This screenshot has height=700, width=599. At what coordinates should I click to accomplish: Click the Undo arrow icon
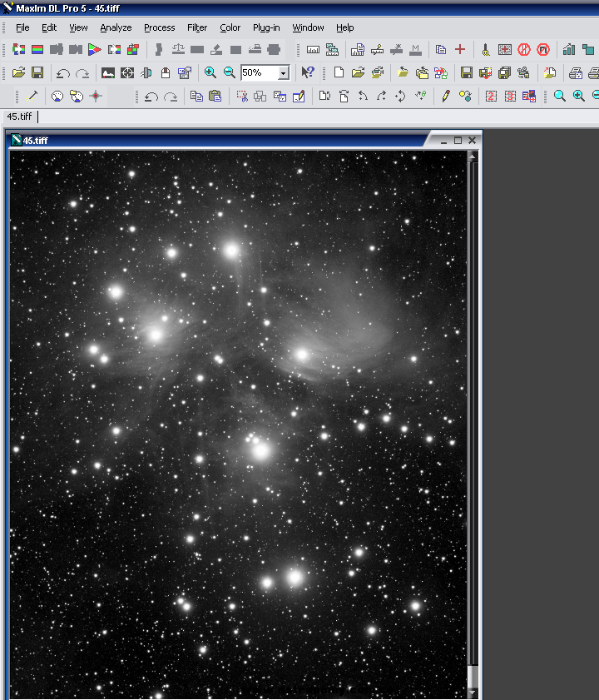62,73
